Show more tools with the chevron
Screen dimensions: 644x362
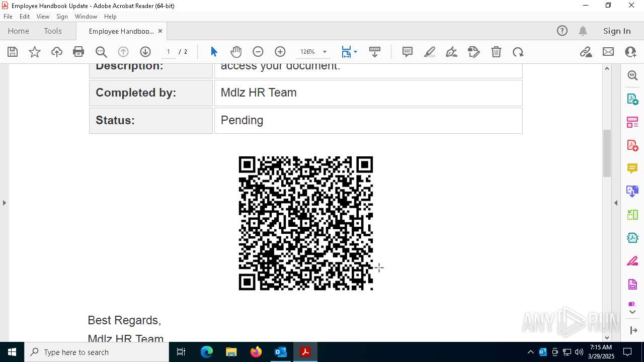(x=632, y=312)
